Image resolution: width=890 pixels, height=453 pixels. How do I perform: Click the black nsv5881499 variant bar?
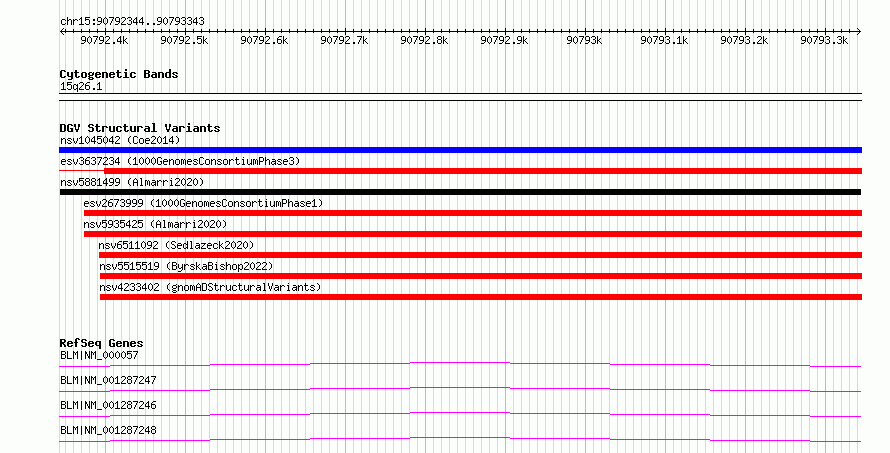[x=460, y=192]
